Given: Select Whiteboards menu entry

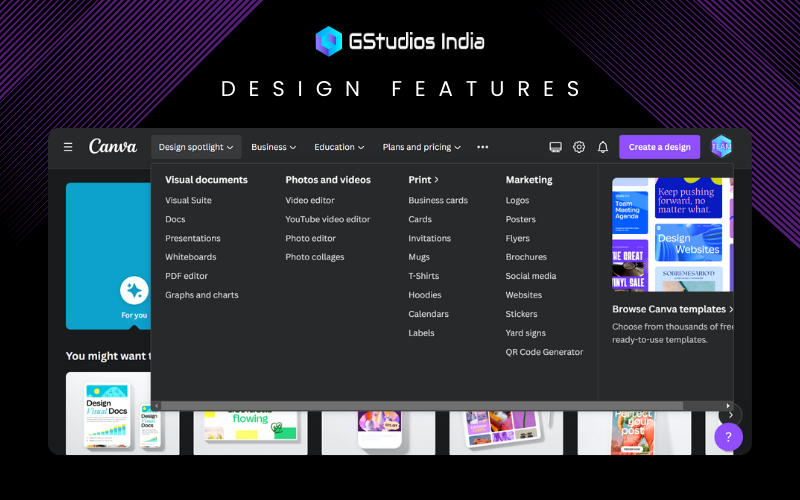Looking at the screenshot, I should point(191,257).
